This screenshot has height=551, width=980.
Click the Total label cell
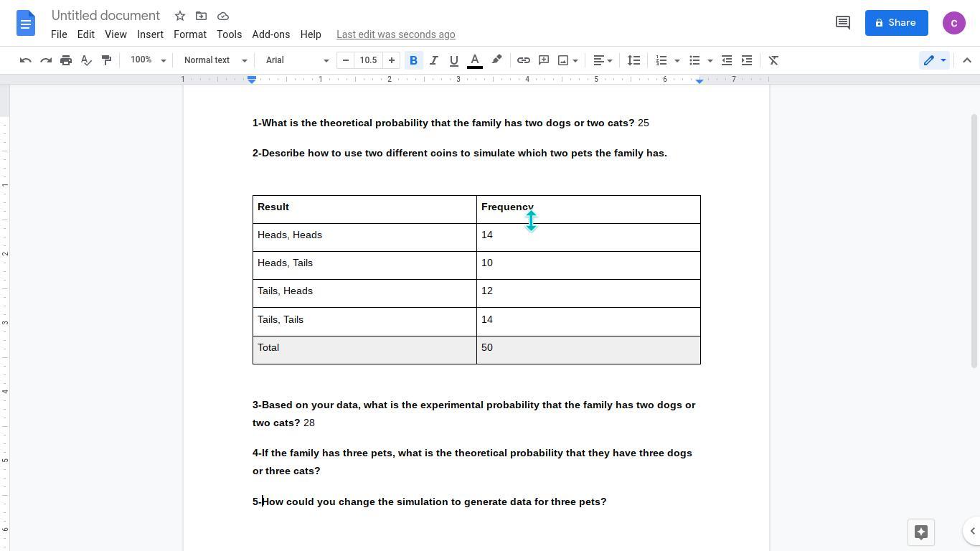[364, 349]
